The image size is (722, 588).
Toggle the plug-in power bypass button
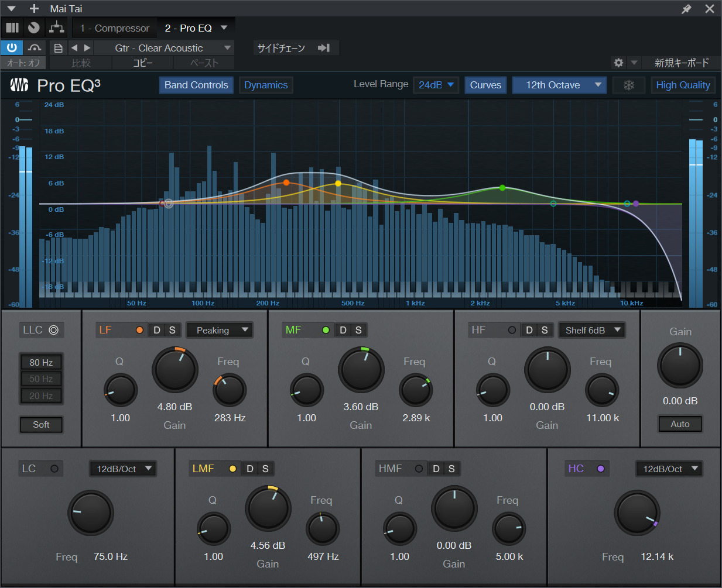[12, 47]
